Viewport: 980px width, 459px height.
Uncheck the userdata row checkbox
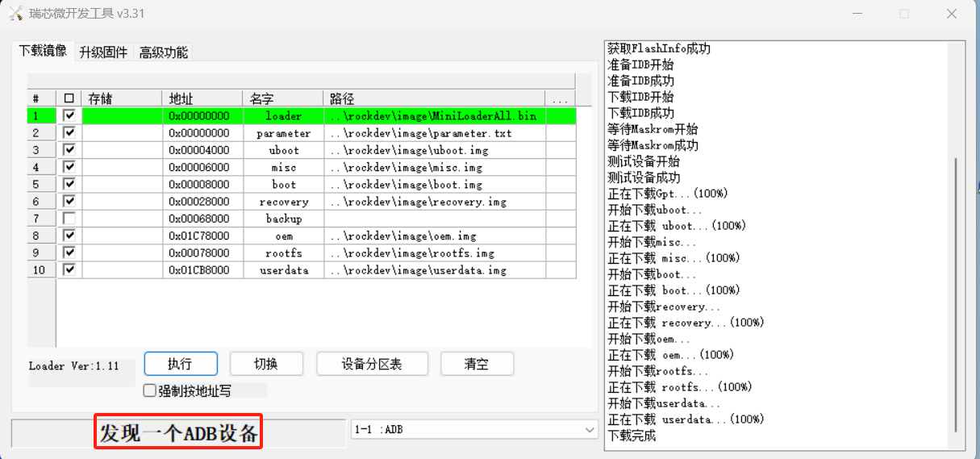coord(69,270)
